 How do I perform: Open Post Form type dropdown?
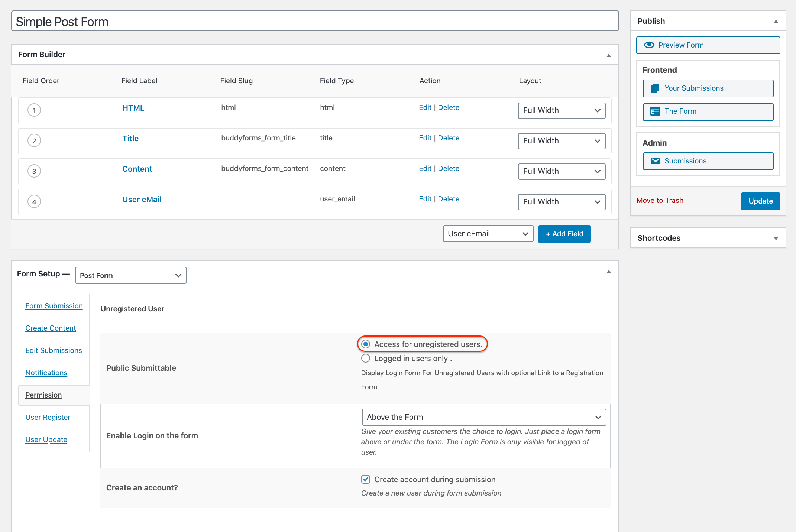130,275
